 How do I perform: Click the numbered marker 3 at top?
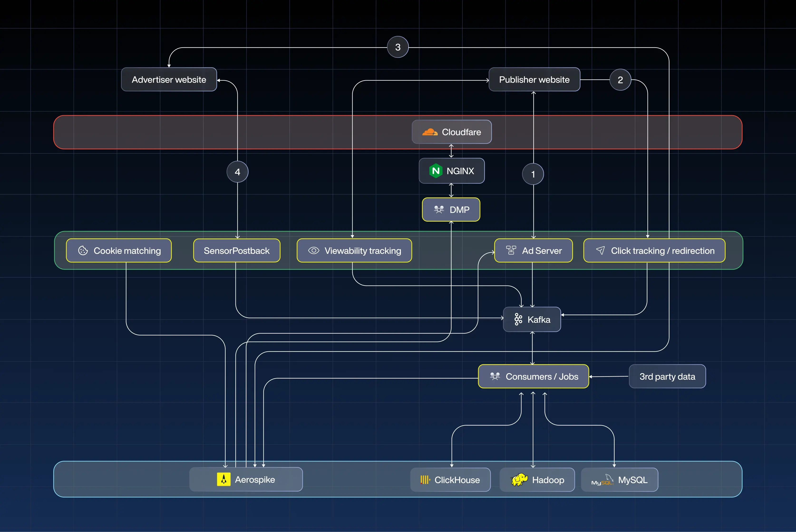(398, 47)
